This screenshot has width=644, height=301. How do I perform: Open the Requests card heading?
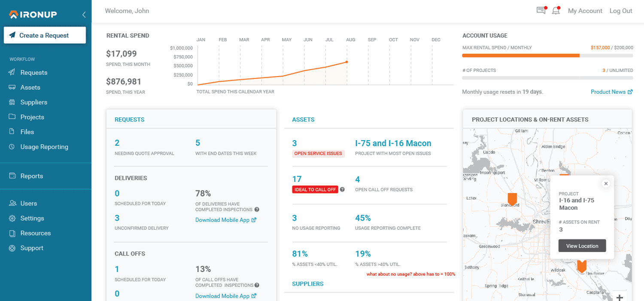(x=130, y=120)
